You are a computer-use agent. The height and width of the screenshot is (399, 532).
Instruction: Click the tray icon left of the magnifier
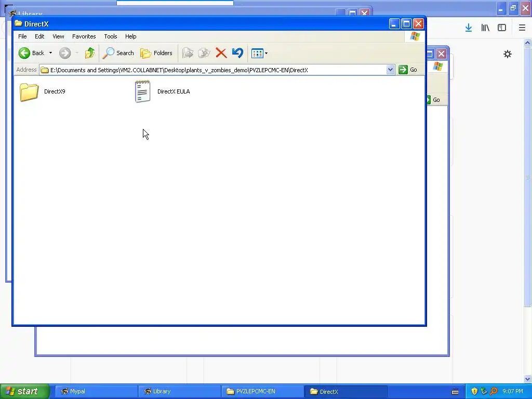[484, 391]
